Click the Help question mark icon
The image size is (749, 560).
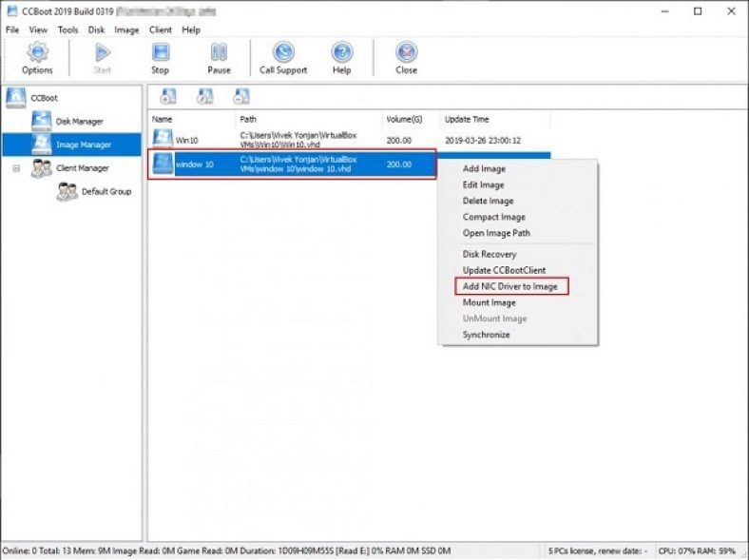pyautogui.click(x=341, y=53)
